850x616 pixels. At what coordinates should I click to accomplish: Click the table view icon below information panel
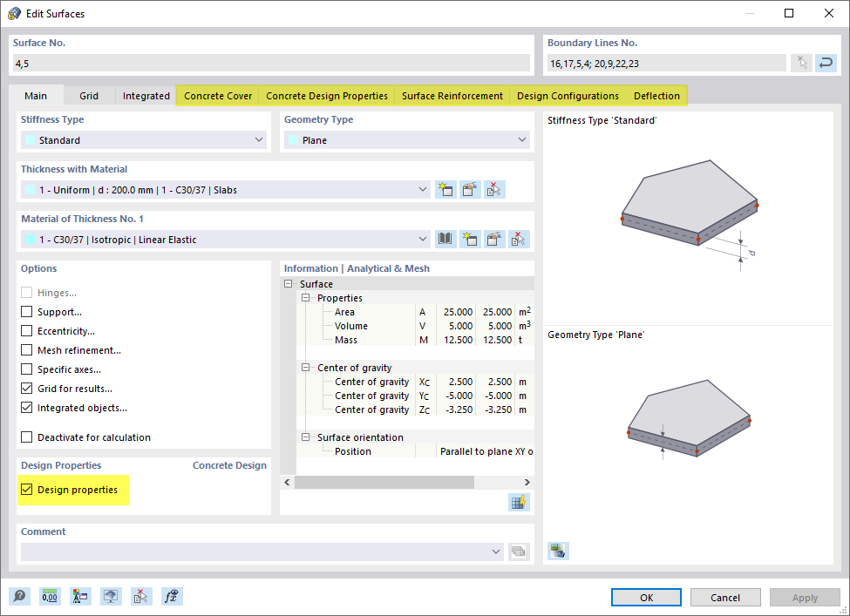coord(518,502)
